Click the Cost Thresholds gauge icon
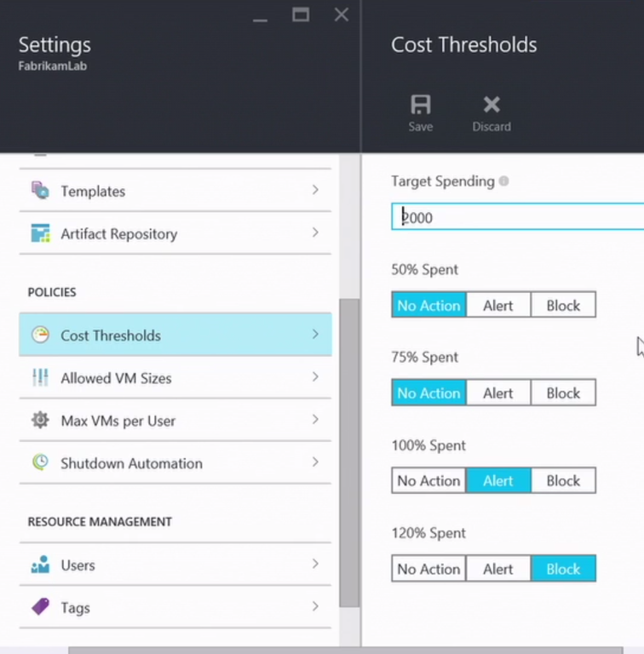Screen dimensions: 644x654 pos(40,335)
